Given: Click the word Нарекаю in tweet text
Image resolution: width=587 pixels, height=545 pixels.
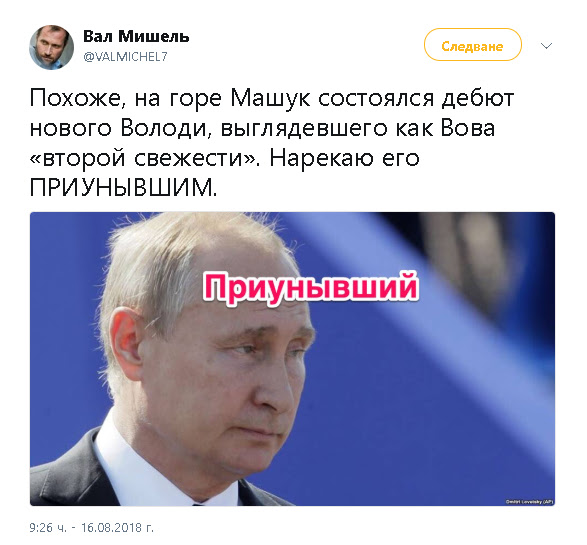Looking at the screenshot, I should tap(322, 158).
